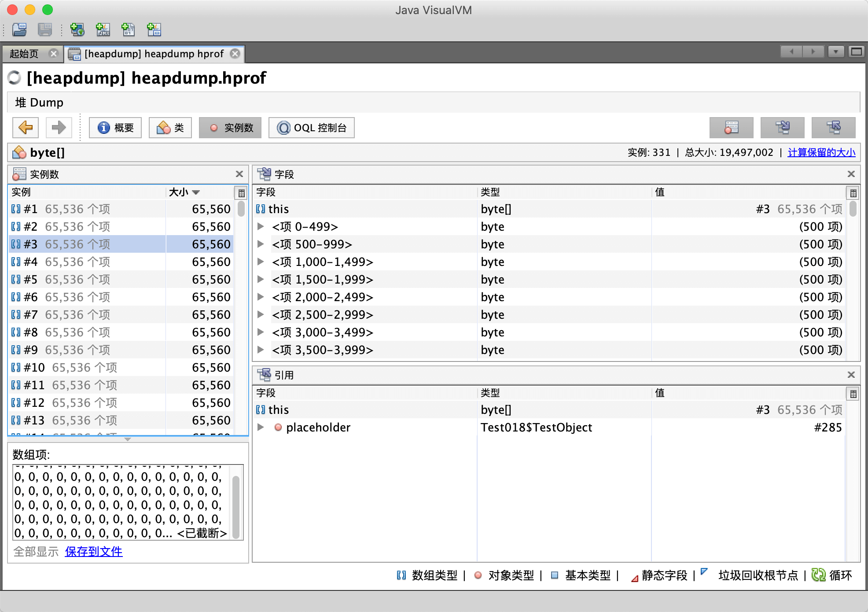Go forward with the right arrow button
The width and height of the screenshot is (868, 612).
click(59, 128)
